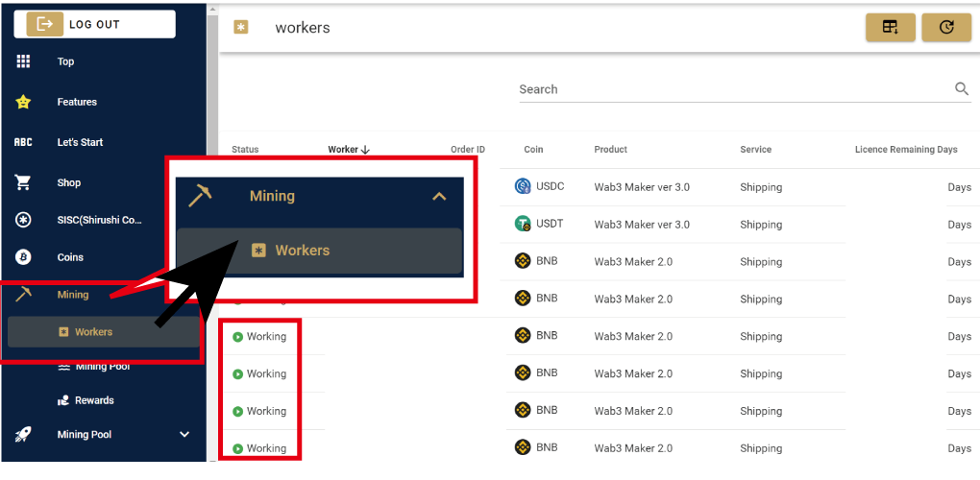Click the export table button

pos(890,28)
